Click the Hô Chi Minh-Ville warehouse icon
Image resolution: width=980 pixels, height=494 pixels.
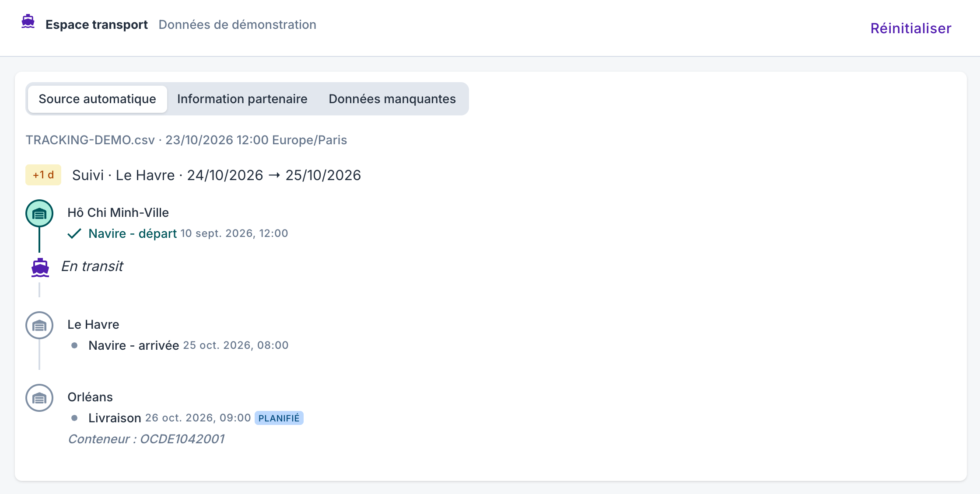[39, 213]
